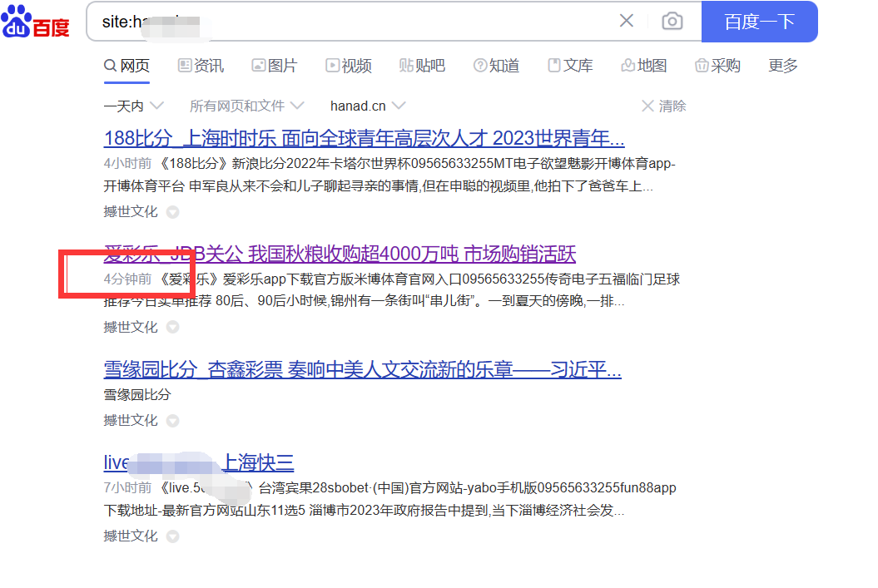Expand the arrow icon beside 上海快三 result source
Screen dimensions: 878x588
pos(173,536)
